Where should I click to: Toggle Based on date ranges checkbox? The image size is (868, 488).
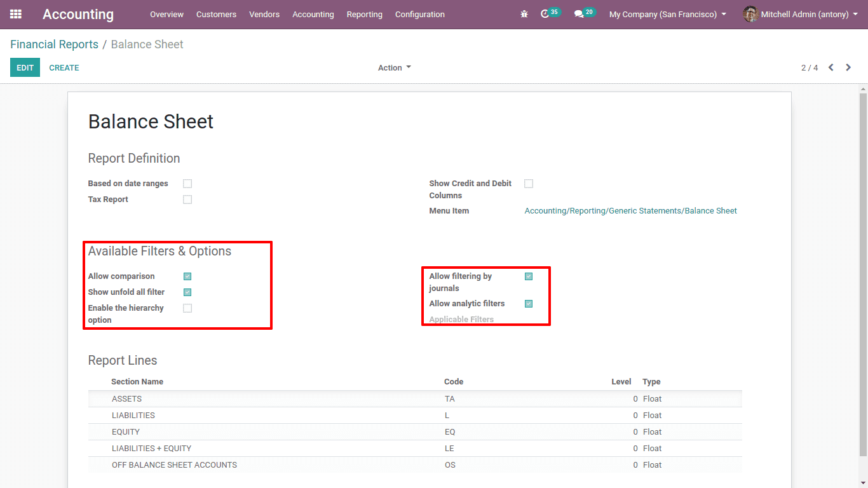point(187,184)
